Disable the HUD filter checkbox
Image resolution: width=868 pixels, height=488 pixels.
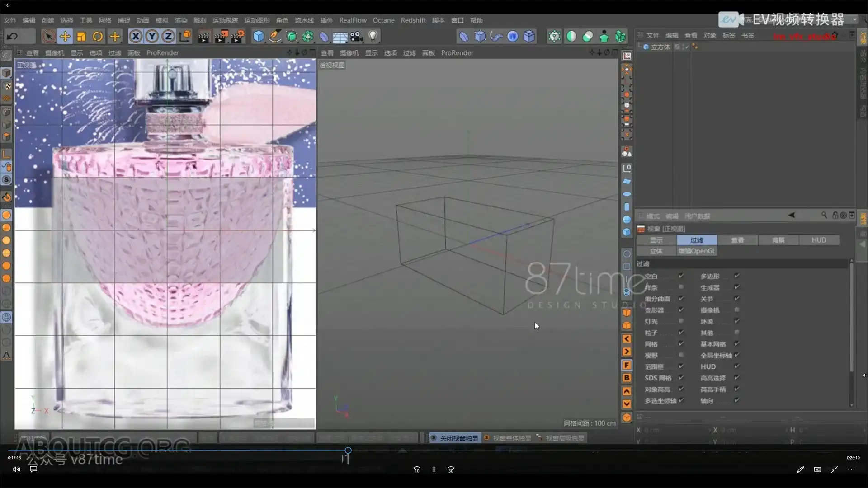coord(736,366)
